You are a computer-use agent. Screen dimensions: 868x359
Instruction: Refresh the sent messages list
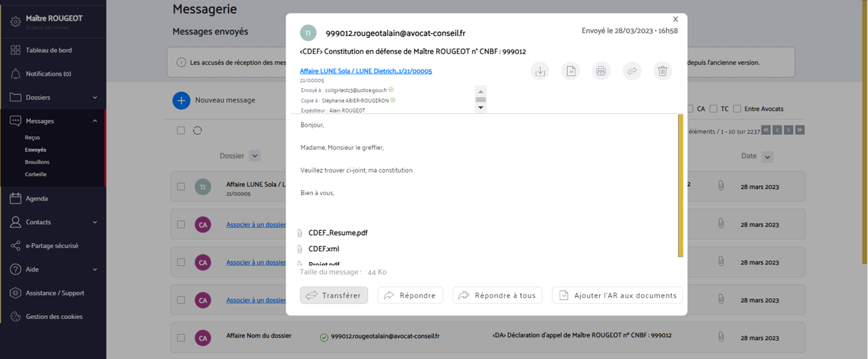tap(197, 130)
